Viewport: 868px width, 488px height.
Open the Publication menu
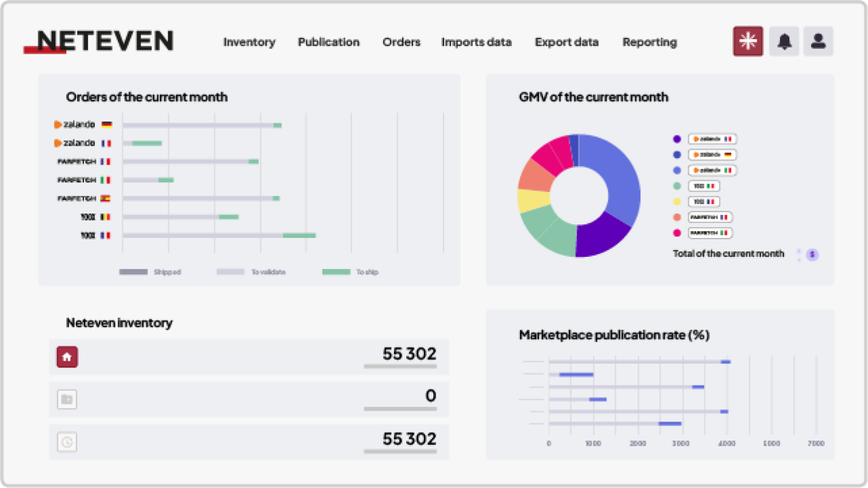click(x=329, y=42)
